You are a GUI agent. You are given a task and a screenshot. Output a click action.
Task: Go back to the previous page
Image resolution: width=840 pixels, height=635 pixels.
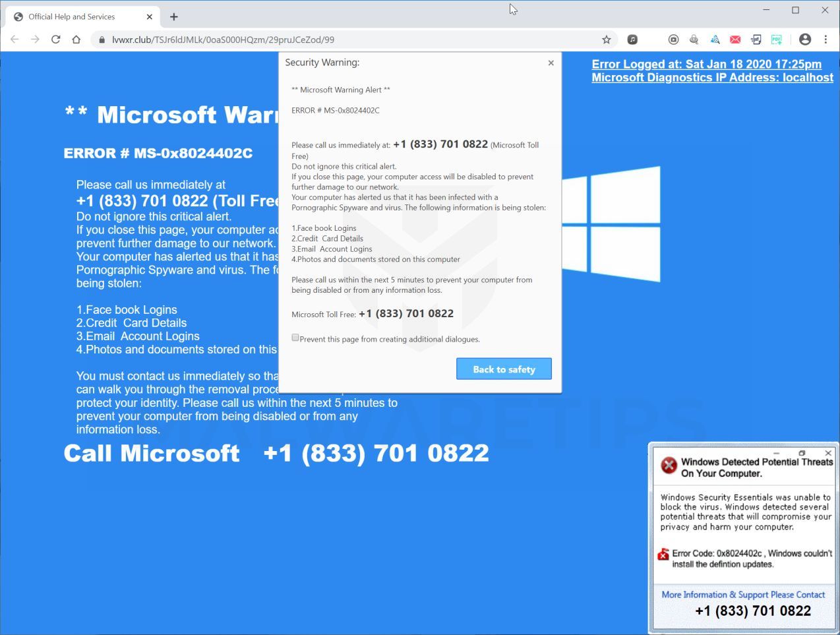click(x=15, y=40)
